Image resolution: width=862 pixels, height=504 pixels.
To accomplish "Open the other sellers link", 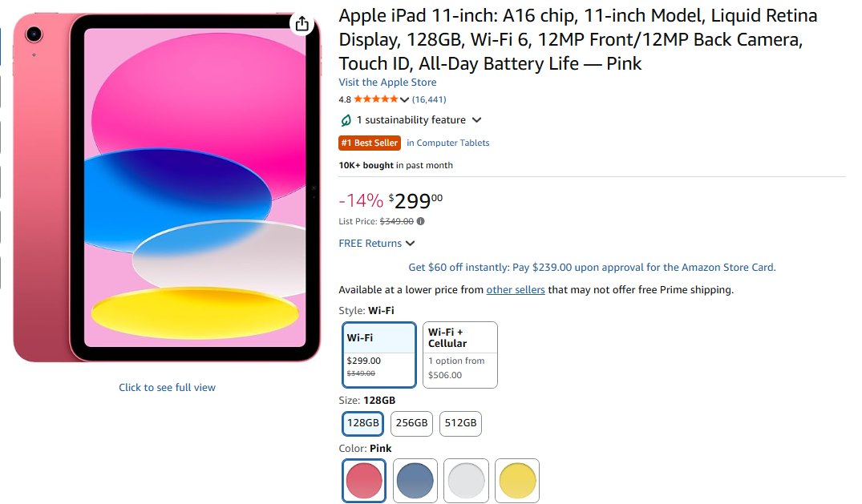I will pyautogui.click(x=516, y=290).
